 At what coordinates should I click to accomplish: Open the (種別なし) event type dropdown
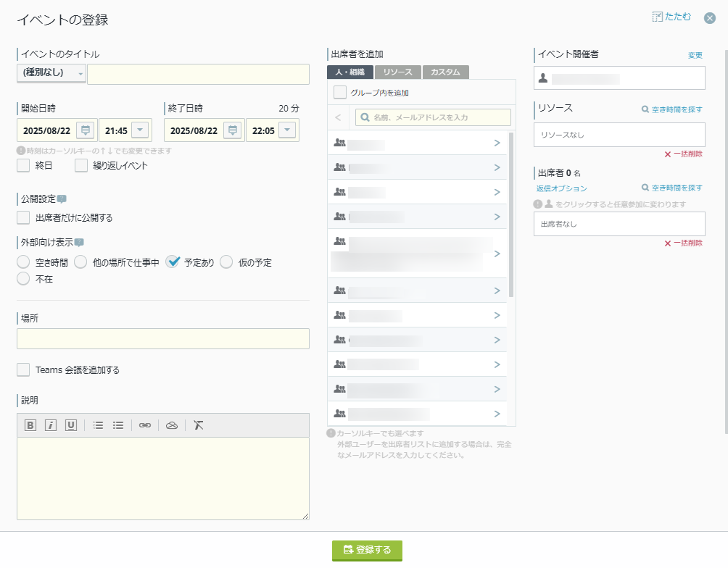click(51, 73)
